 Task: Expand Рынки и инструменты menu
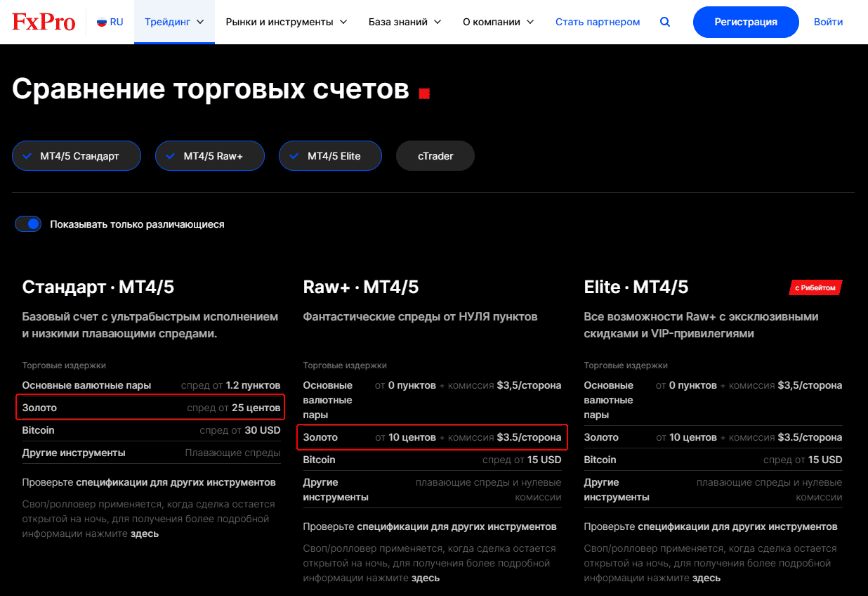click(x=287, y=22)
